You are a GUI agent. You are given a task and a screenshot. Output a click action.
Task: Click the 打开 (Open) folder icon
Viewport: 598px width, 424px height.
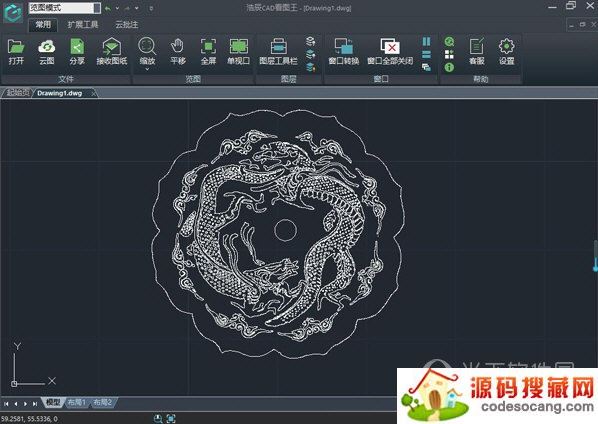coord(16,47)
